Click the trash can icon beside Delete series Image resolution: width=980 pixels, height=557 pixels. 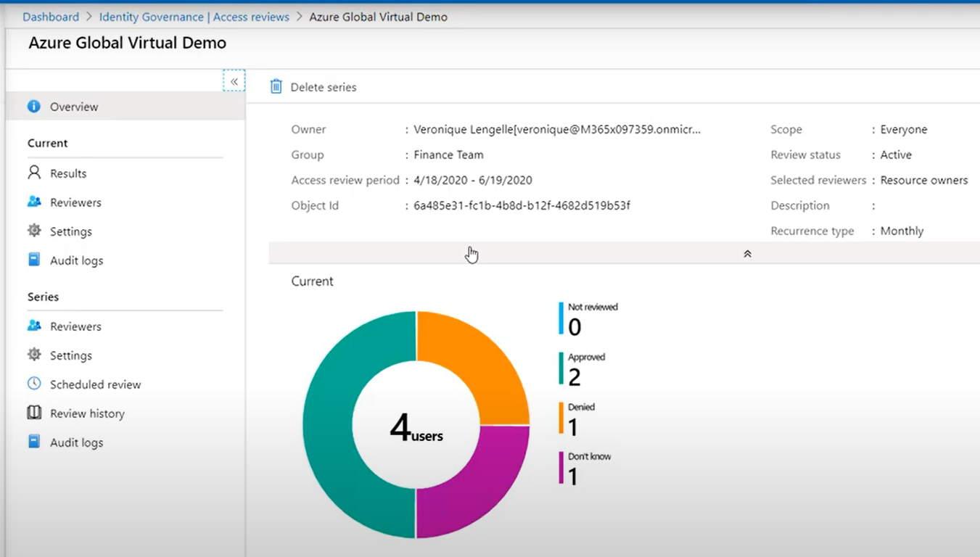[x=276, y=86]
